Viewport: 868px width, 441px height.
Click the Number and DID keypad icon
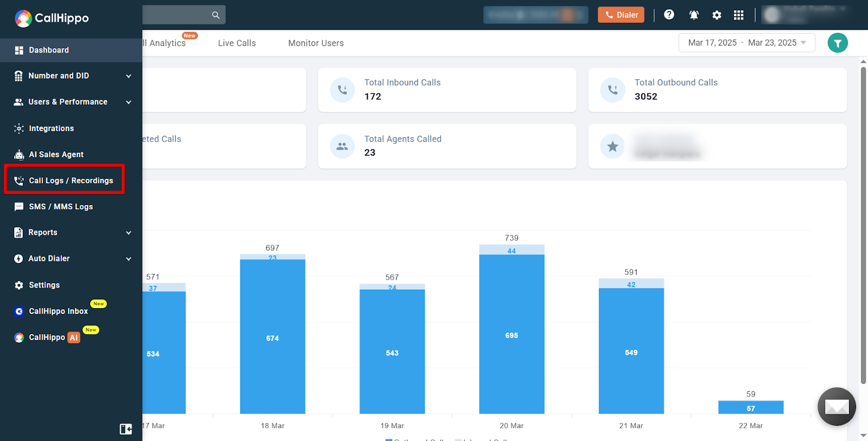click(19, 76)
